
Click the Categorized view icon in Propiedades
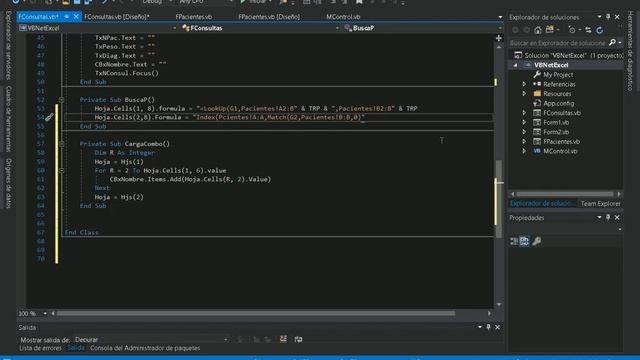[x=514, y=241]
